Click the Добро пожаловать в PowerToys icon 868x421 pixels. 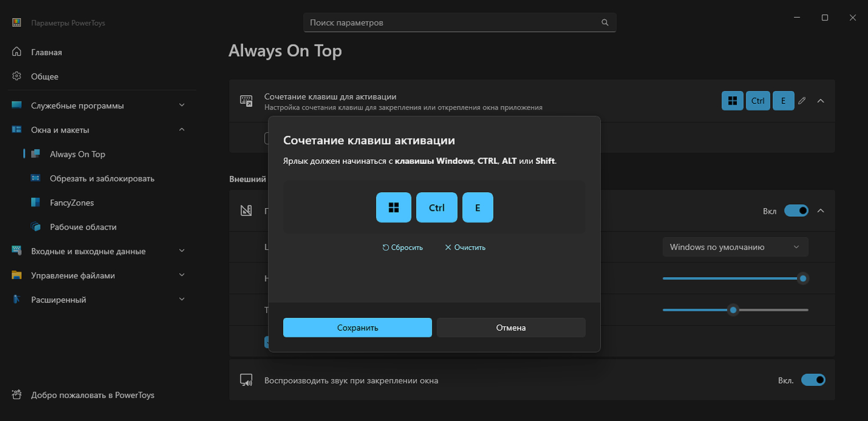[17, 395]
